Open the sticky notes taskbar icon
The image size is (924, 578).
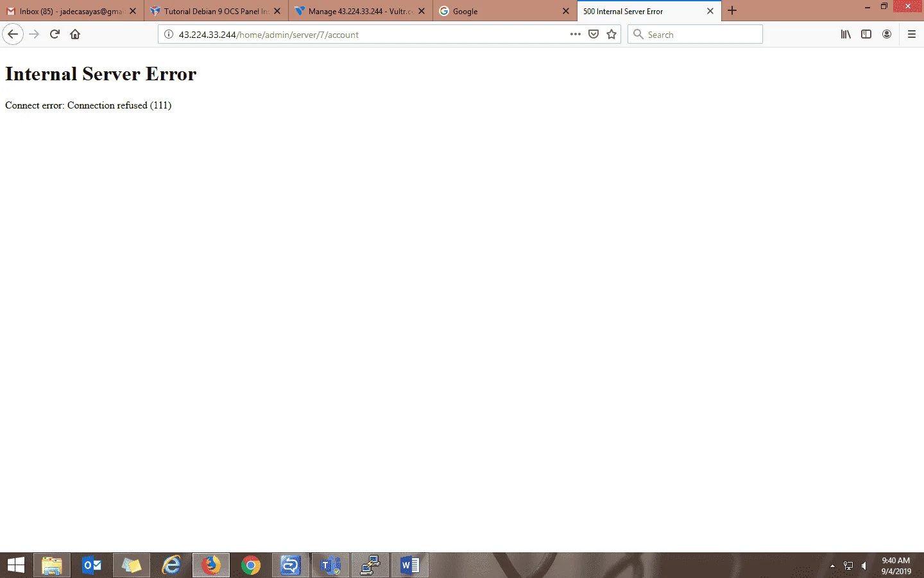pyautogui.click(x=132, y=565)
